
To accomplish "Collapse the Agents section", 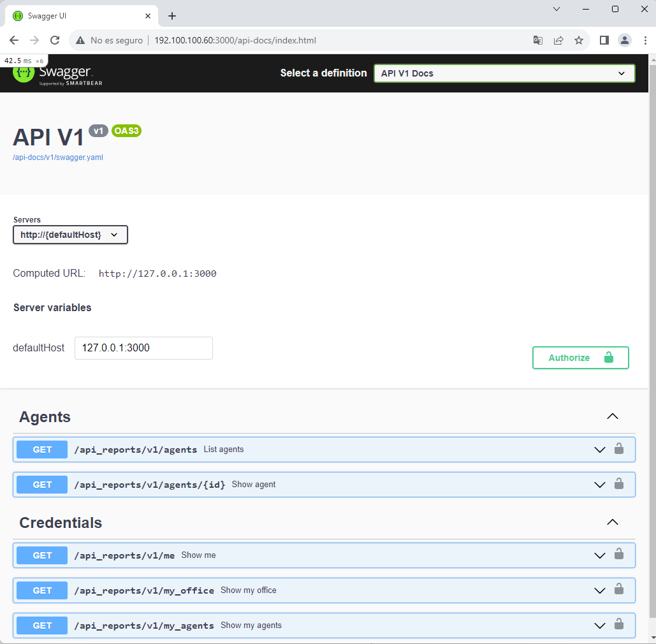I will click(613, 416).
